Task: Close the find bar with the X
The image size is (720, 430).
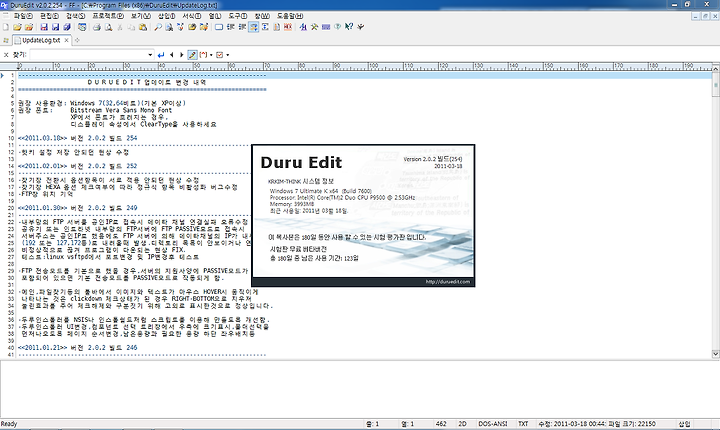Action: (x=6, y=55)
